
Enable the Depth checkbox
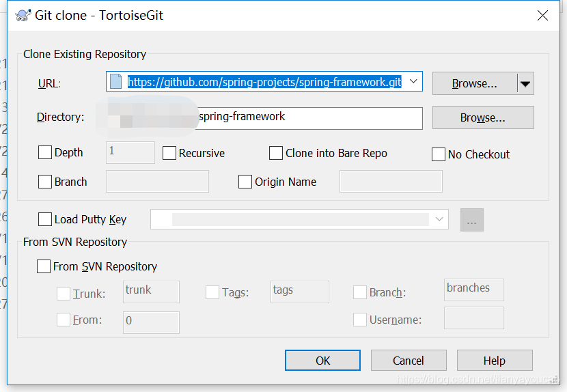[x=45, y=152]
